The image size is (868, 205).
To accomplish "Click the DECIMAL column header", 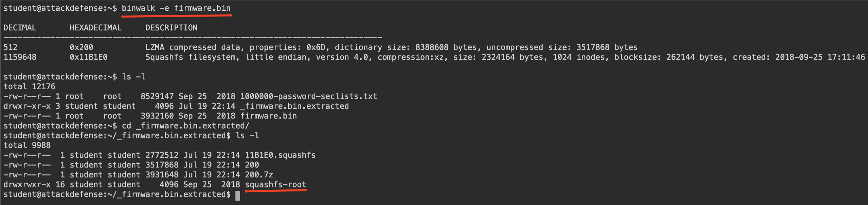I will [20, 28].
